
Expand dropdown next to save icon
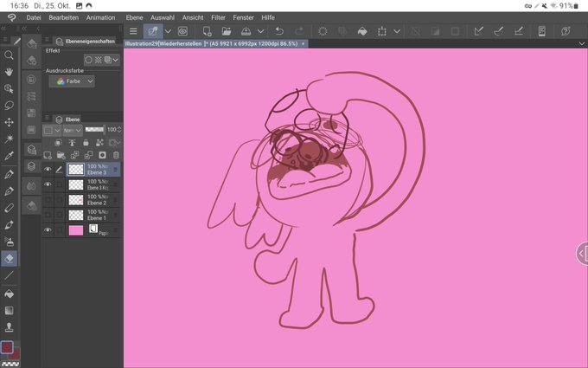[x=260, y=31]
